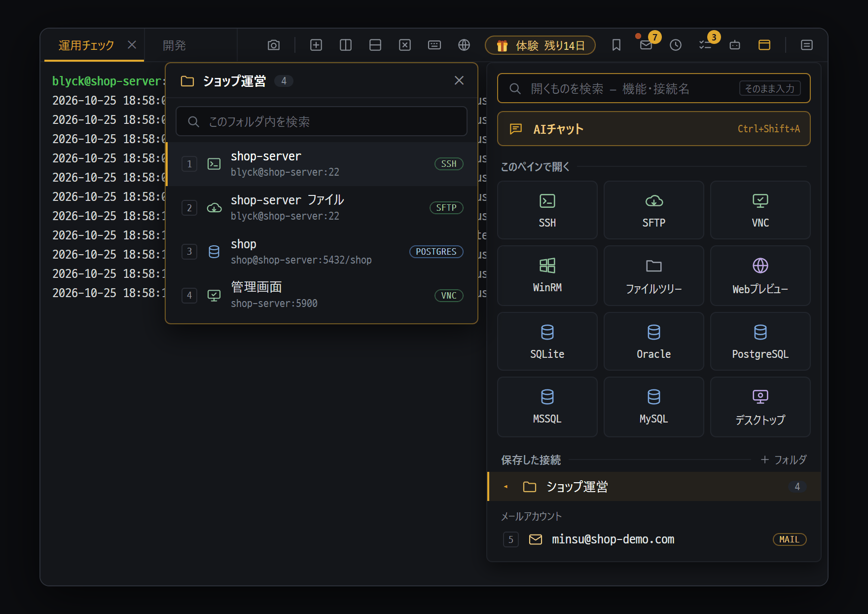Switch to the 開発 tab
The image size is (868, 614).
click(x=175, y=45)
